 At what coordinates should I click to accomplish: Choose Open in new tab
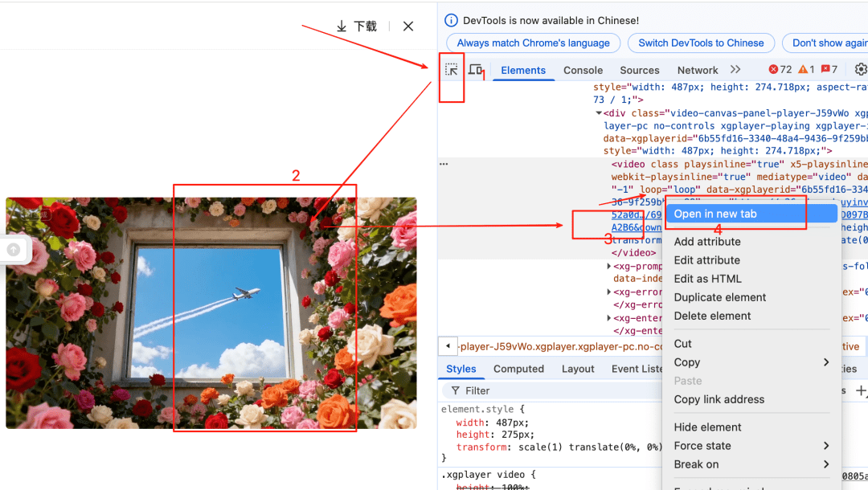point(715,214)
